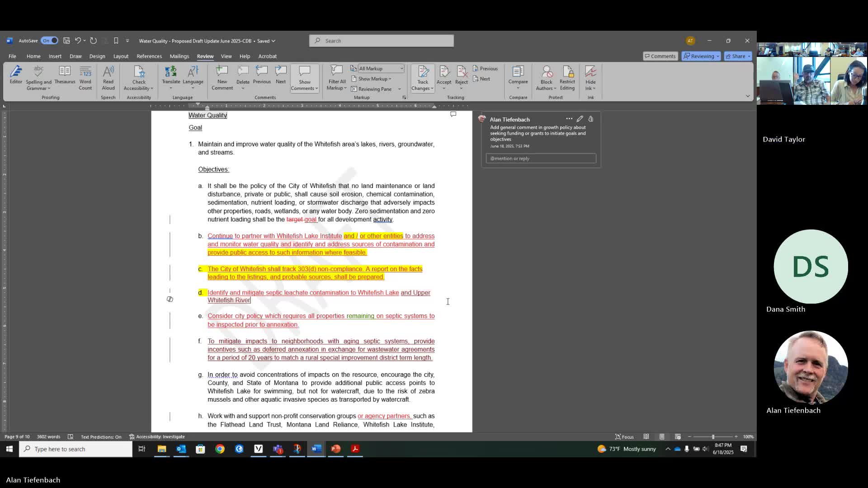Toggle Text Predictions in status bar
The width and height of the screenshot is (868, 488).
(101, 437)
